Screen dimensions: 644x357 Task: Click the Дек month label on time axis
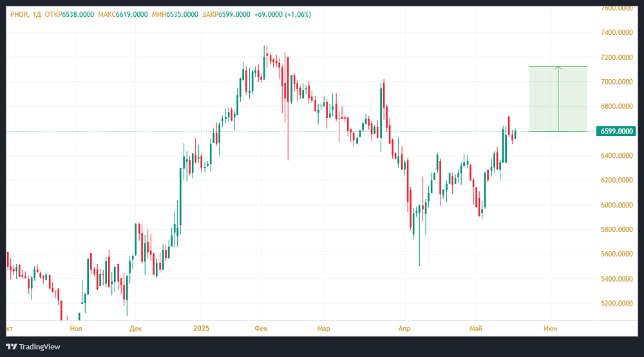pyautogui.click(x=135, y=329)
